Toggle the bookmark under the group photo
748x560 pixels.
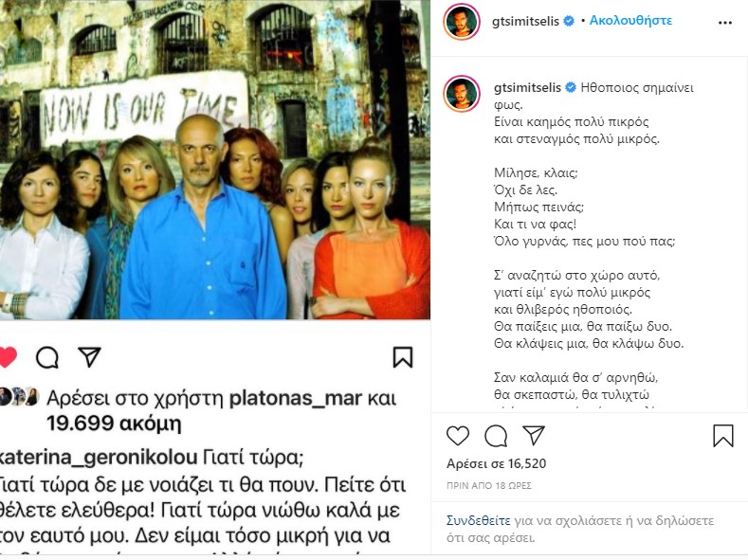(x=403, y=357)
